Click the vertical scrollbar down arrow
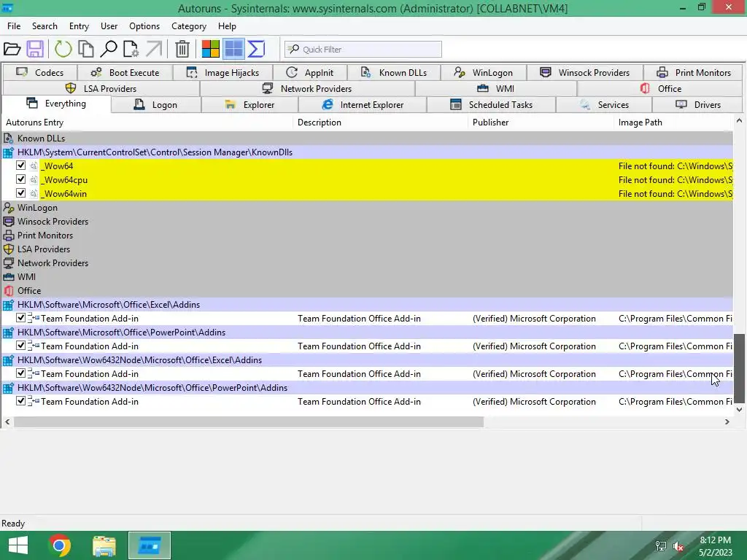Image resolution: width=747 pixels, height=560 pixels. pos(739,410)
